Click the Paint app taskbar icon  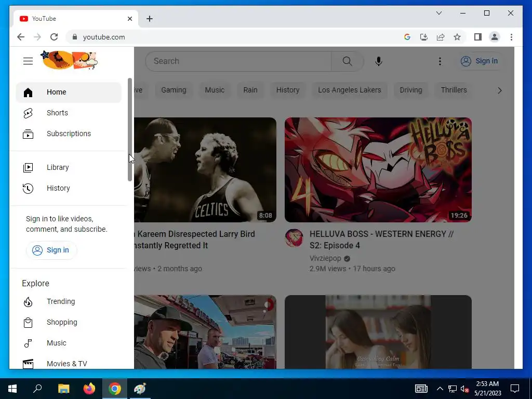(x=140, y=389)
